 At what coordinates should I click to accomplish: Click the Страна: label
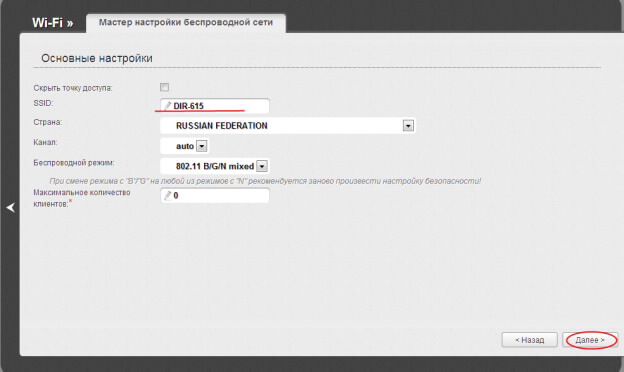(48, 122)
